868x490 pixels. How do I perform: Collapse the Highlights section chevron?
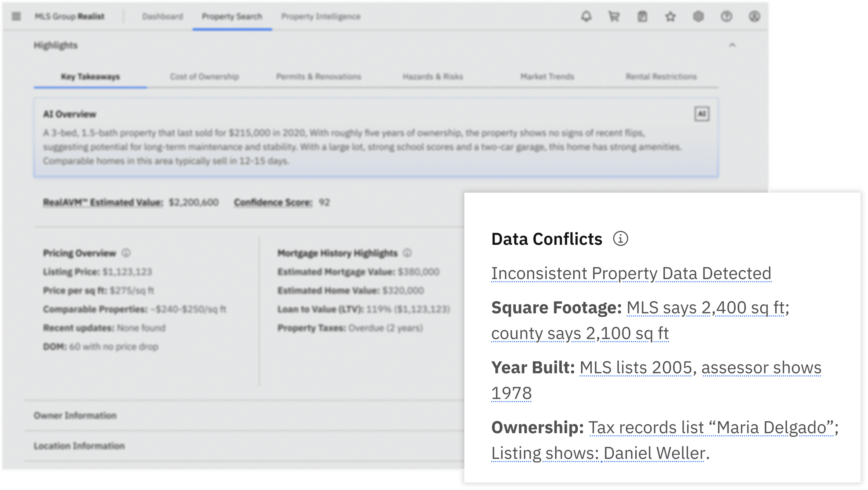(732, 45)
